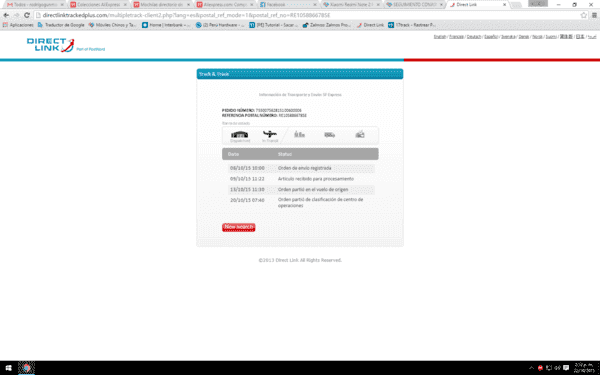Open the 17track bookmark
Screen dimensions: 600x375
(412, 25)
